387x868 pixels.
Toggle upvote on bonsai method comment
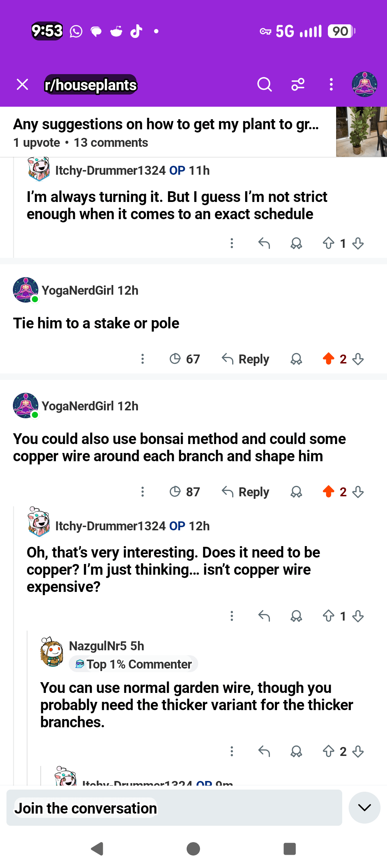click(x=328, y=492)
